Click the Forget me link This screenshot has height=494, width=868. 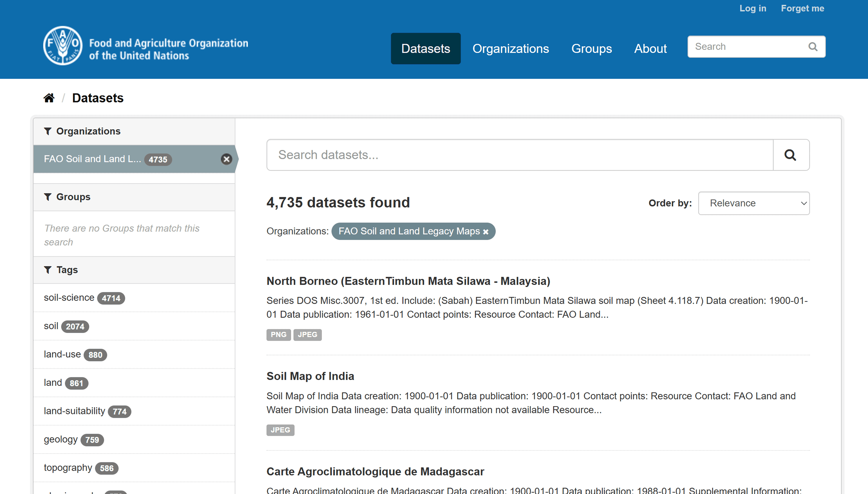click(x=802, y=8)
